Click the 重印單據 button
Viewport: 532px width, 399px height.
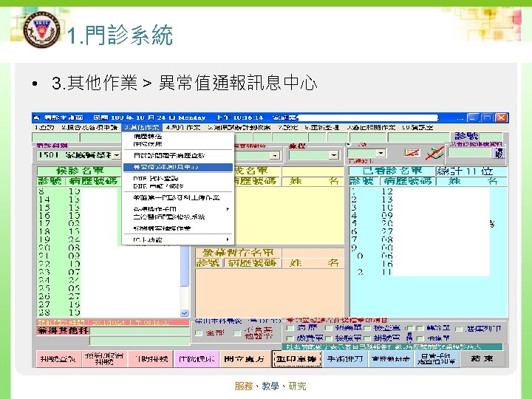coord(296,358)
